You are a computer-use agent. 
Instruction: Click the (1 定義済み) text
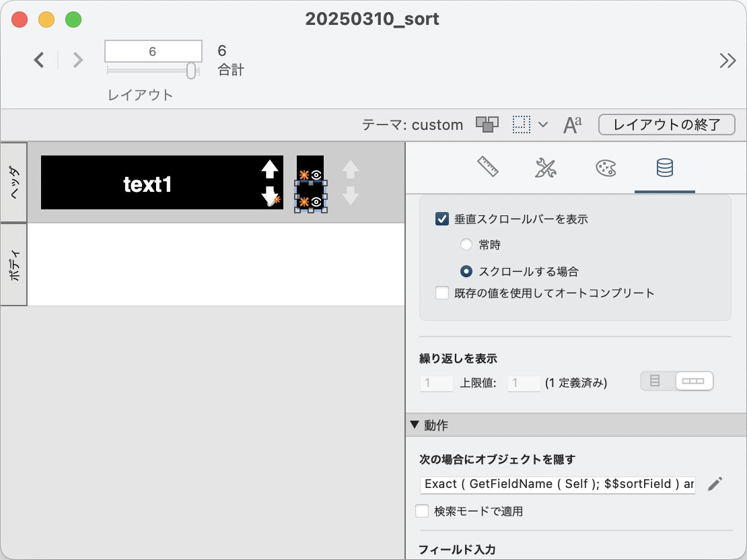click(x=576, y=383)
